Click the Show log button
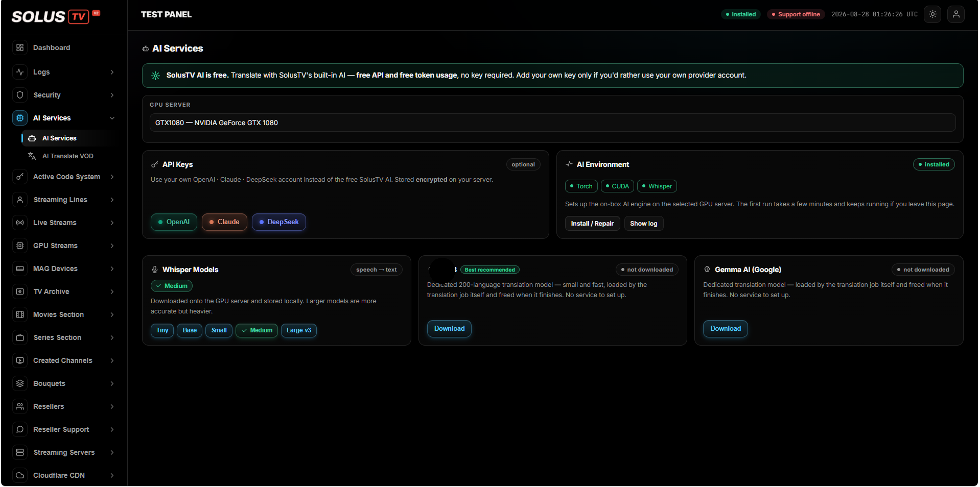This screenshot has width=980, height=487. [644, 224]
